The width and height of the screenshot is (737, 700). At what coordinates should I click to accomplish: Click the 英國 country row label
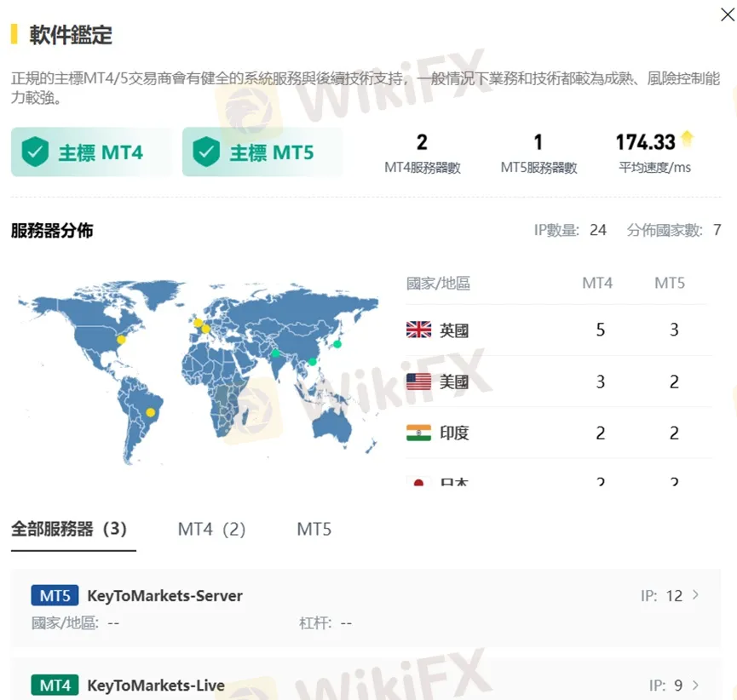click(454, 330)
